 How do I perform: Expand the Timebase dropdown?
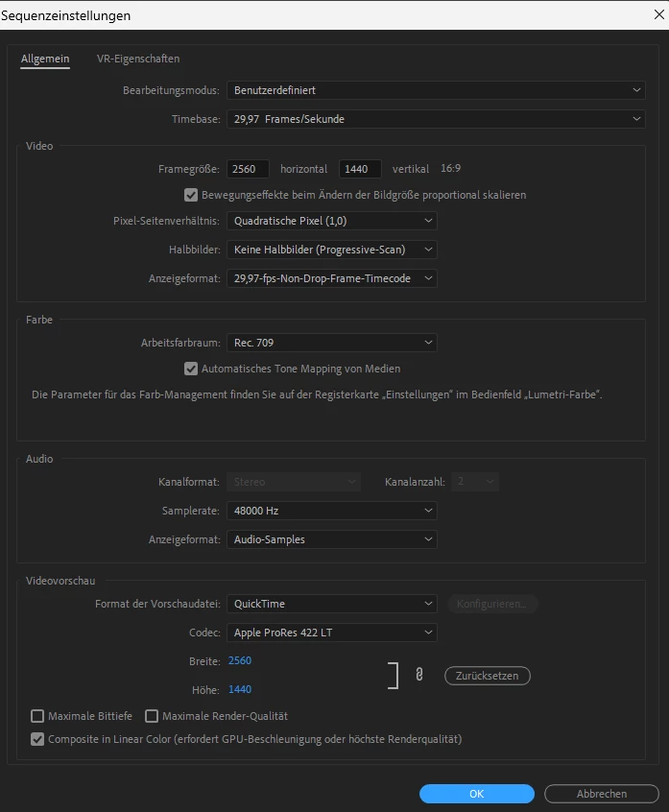[436, 119]
